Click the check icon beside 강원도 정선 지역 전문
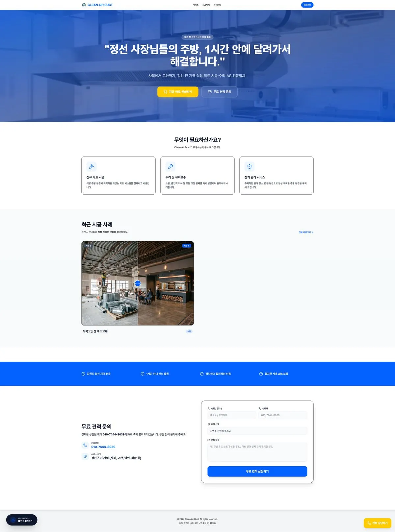 coord(83,374)
